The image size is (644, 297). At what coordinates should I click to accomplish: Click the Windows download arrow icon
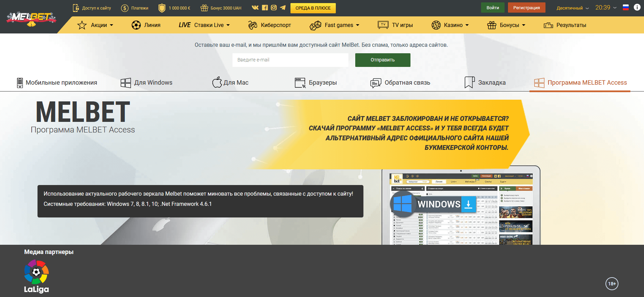click(468, 204)
